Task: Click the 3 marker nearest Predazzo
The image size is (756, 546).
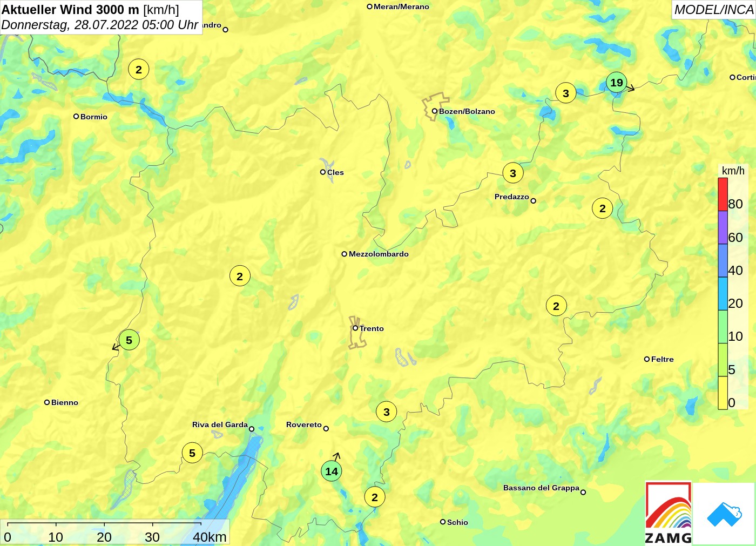Action: click(513, 173)
